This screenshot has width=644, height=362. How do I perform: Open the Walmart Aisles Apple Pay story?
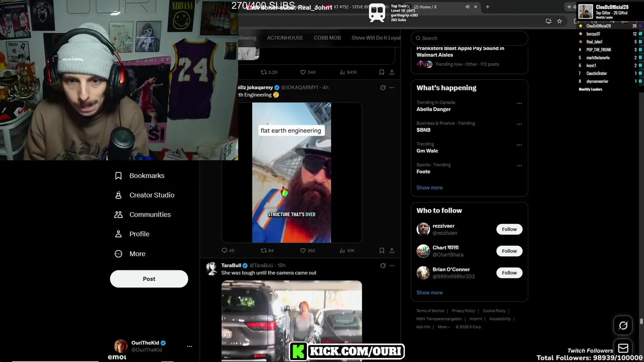tap(460, 51)
